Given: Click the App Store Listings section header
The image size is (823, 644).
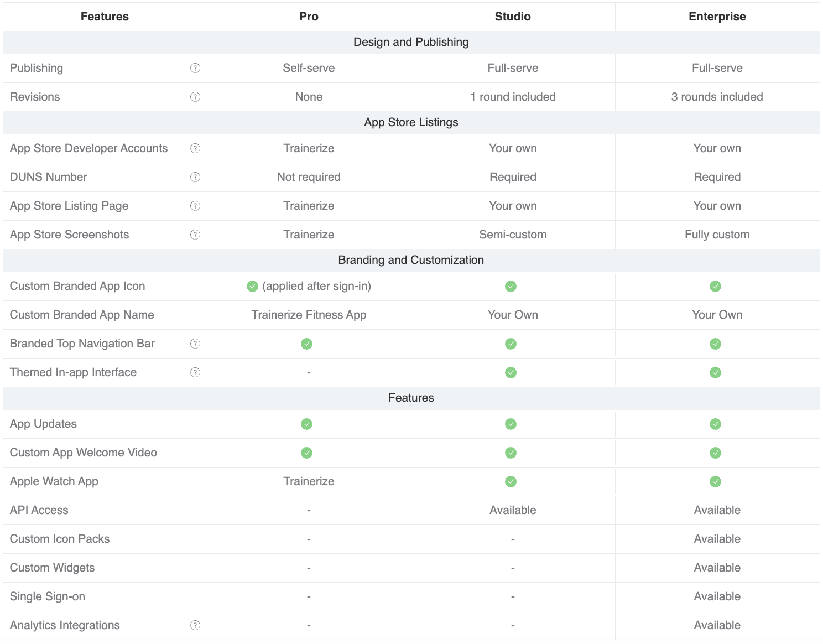Looking at the screenshot, I should [411, 122].
